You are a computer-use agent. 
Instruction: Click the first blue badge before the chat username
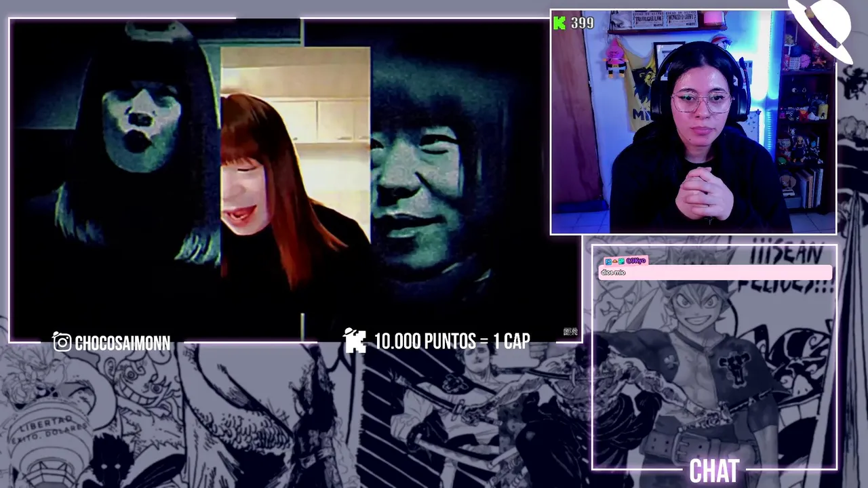608,262
